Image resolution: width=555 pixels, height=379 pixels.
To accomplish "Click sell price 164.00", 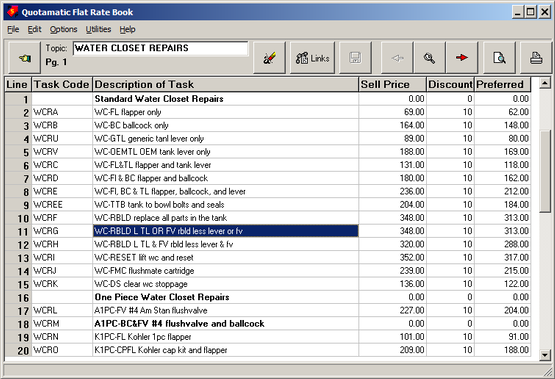I will coord(393,126).
